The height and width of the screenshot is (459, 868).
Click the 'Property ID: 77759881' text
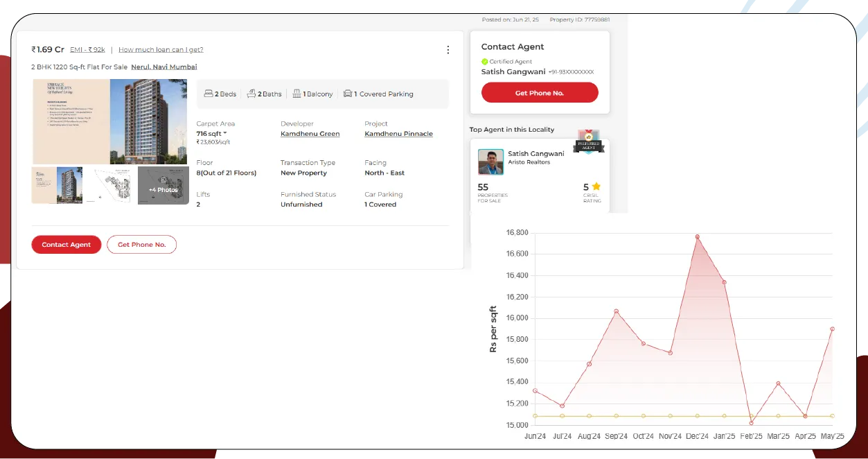(x=580, y=20)
